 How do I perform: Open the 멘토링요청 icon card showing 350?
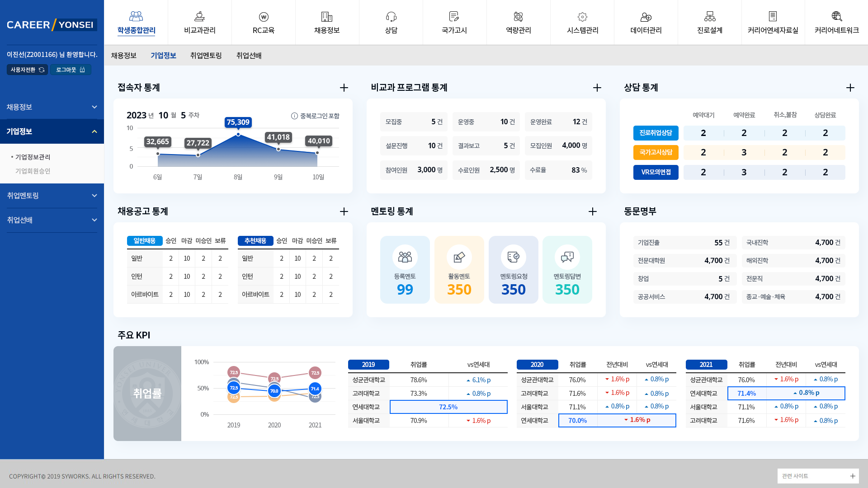tap(514, 269)
